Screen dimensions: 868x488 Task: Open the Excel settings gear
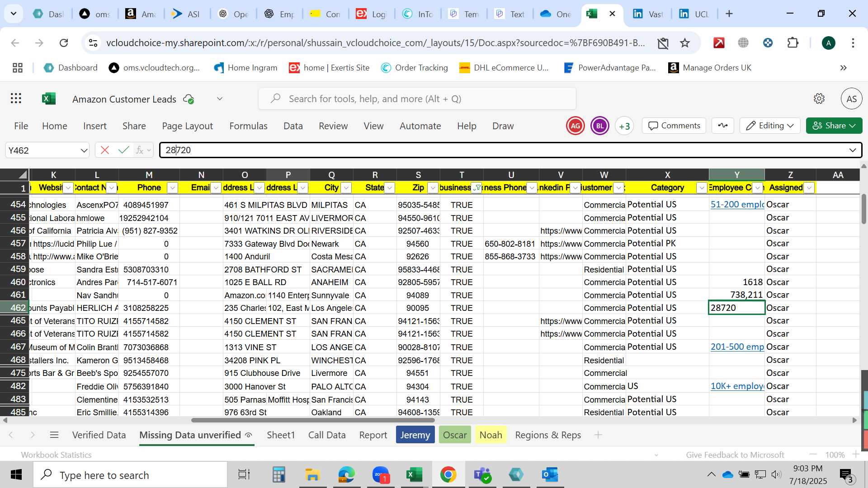(x=819, y=99)
